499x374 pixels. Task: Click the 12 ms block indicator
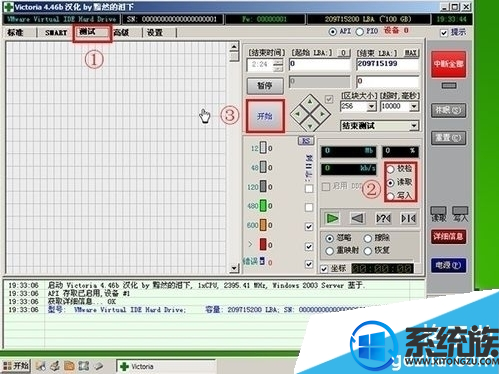[x=263, y=148]
